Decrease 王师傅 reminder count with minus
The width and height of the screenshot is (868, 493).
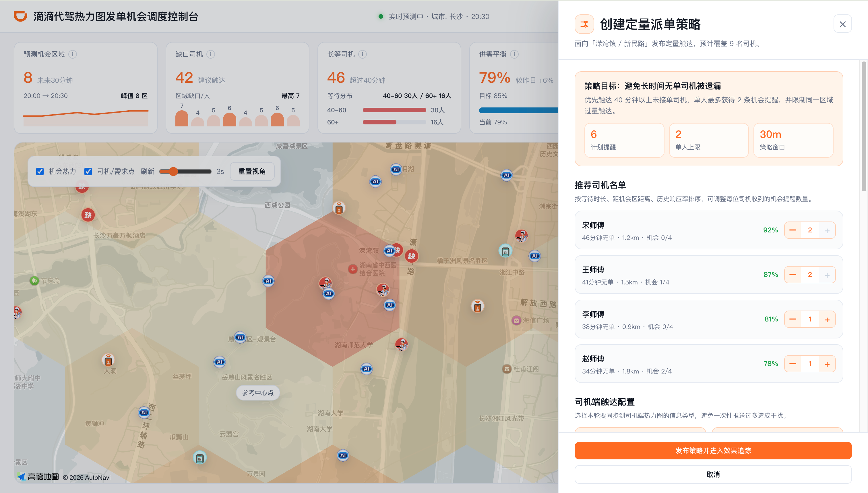(x=793, y=275)
